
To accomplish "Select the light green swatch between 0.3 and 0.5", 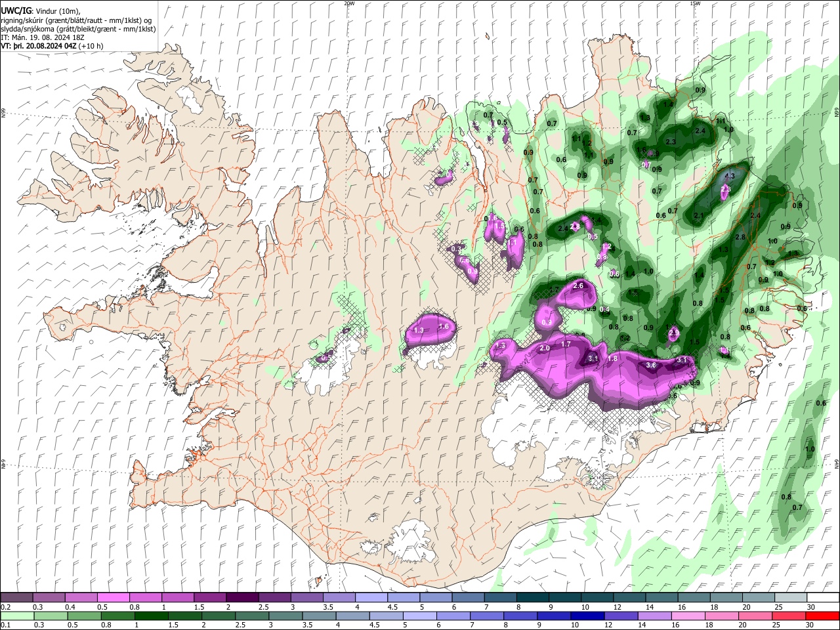I will tap(50, 616).
